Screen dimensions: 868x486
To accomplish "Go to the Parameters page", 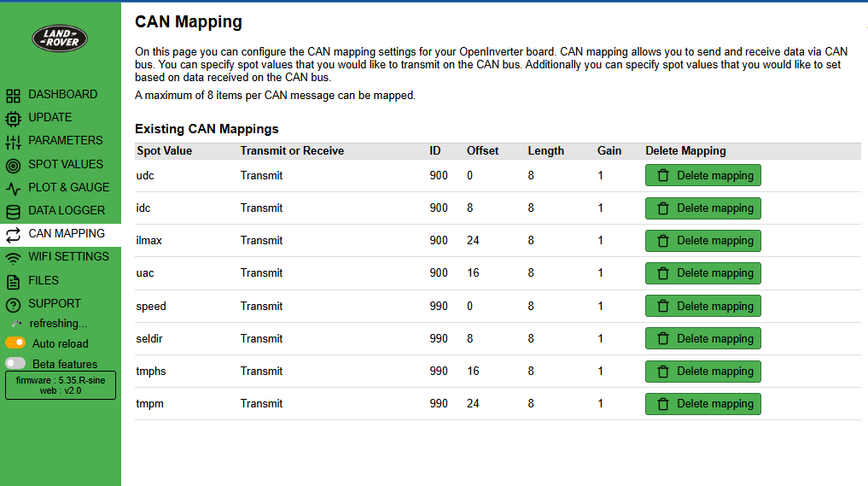I will [65, 140].
